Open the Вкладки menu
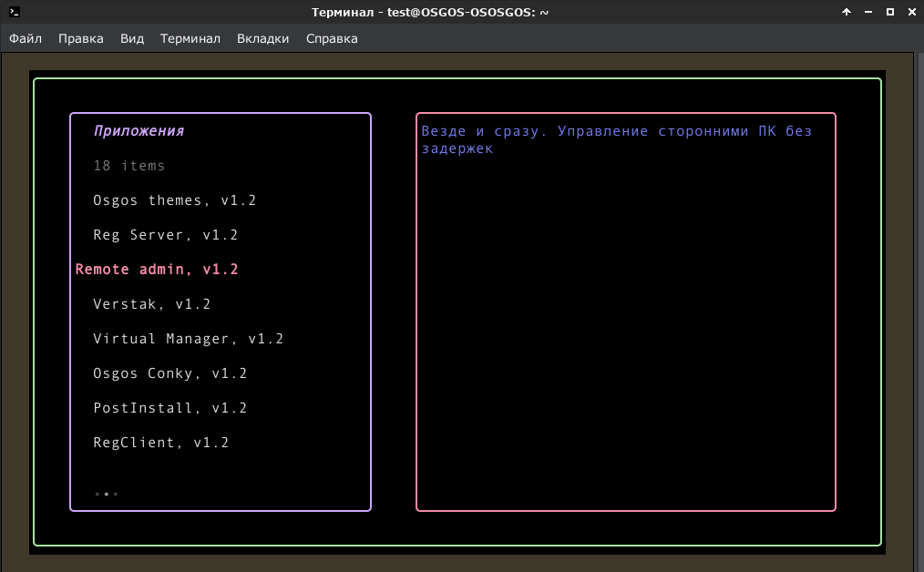This screenshot has height=572, width=924. [x=262, y=38]
